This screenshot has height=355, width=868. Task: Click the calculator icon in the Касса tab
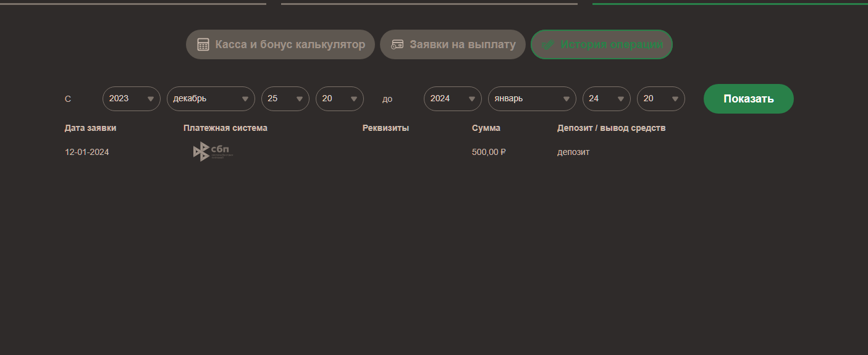(203, 44)
